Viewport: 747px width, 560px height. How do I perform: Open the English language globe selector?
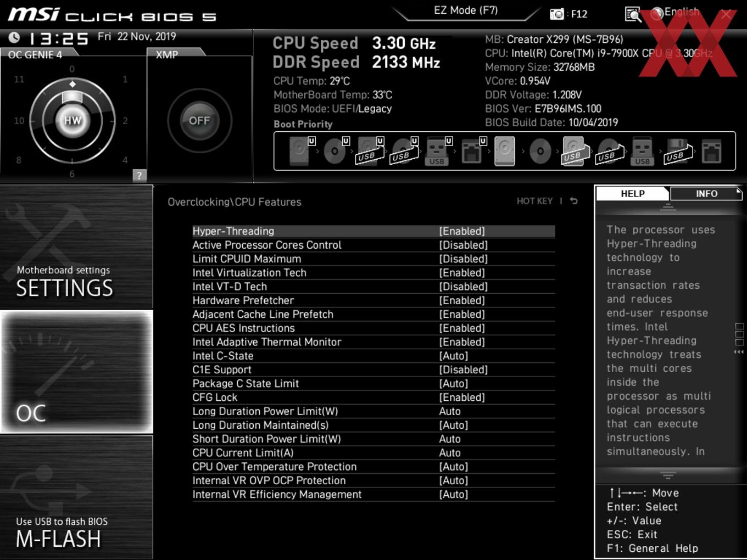[674, 13]
